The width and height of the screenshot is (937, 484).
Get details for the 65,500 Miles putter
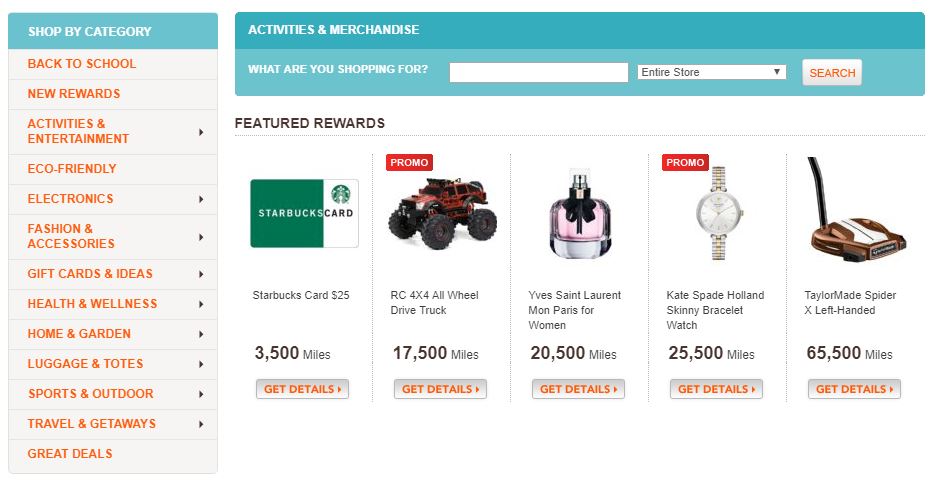click(854, 389)
